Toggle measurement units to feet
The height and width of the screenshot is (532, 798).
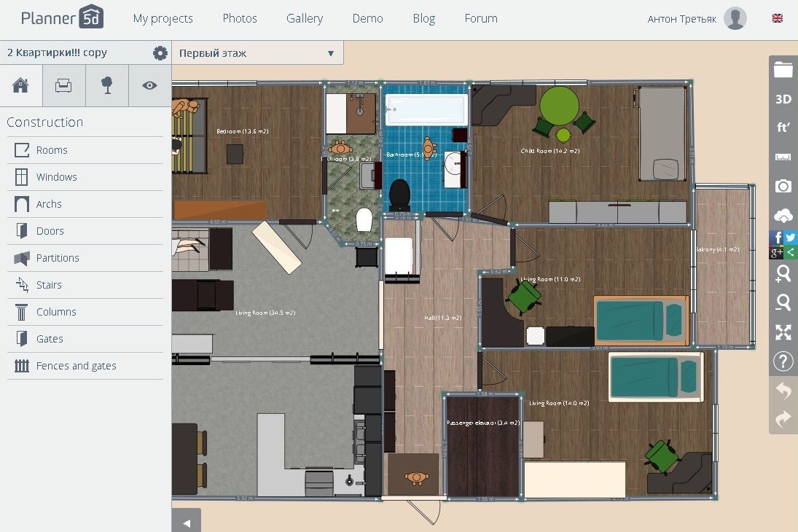(x=783, y=128)
